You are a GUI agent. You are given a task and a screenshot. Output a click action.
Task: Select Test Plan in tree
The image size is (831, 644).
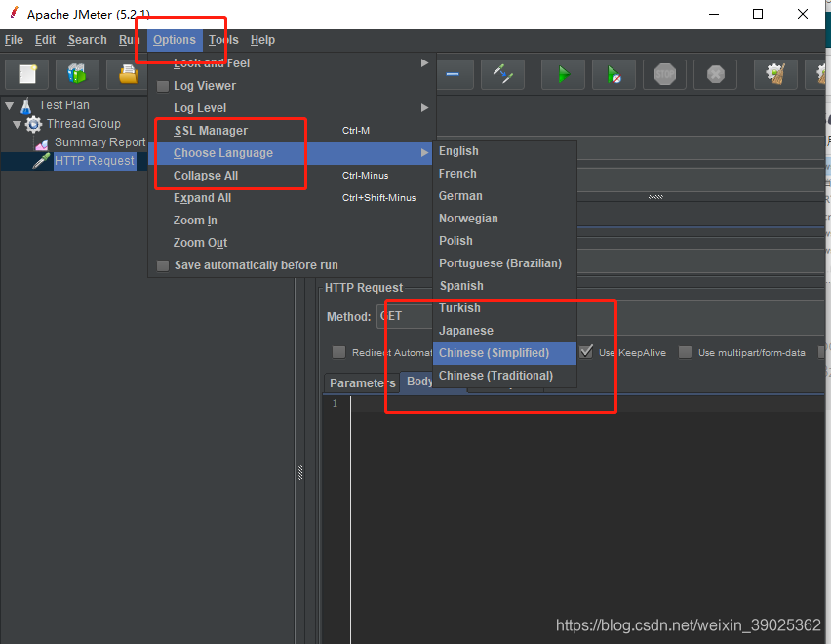click(63, 105)
